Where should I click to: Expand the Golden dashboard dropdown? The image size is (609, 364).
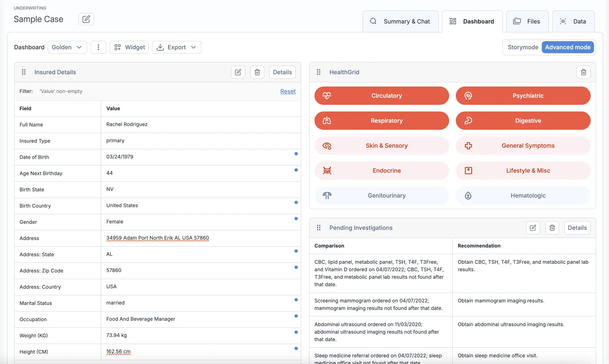pyautogui.click(x=67, y=47)
